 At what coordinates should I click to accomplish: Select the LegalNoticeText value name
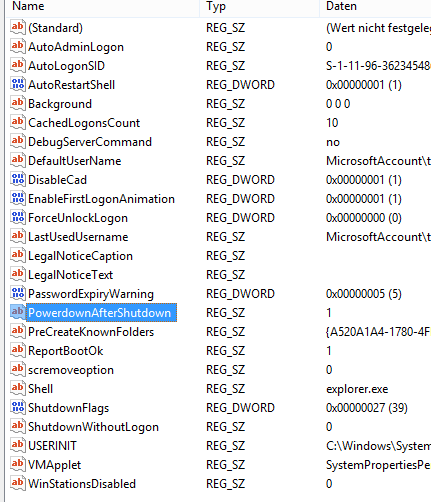tap(71, 275)
